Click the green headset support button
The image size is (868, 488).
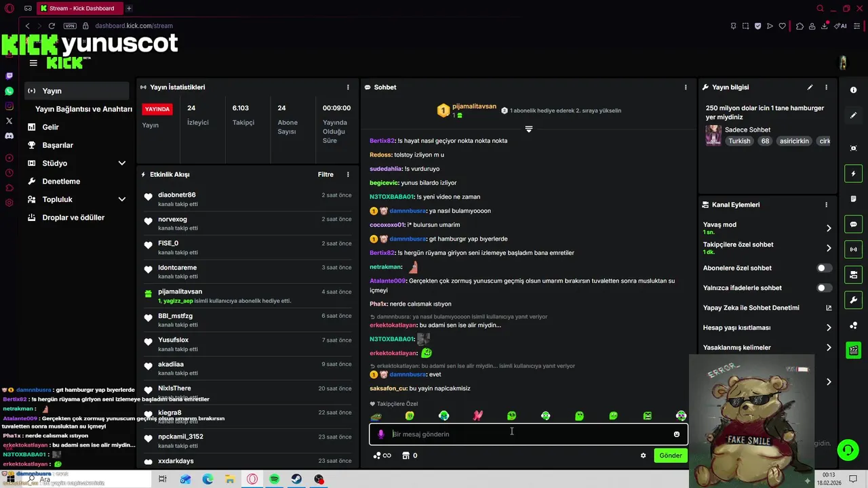[x=847, y=449]
